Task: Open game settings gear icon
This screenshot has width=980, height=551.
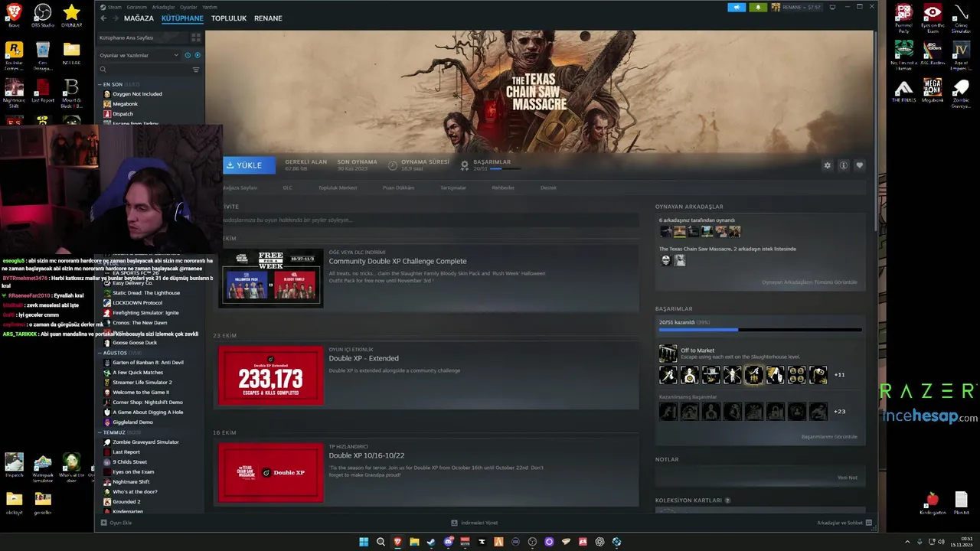Action: [827, 165]
